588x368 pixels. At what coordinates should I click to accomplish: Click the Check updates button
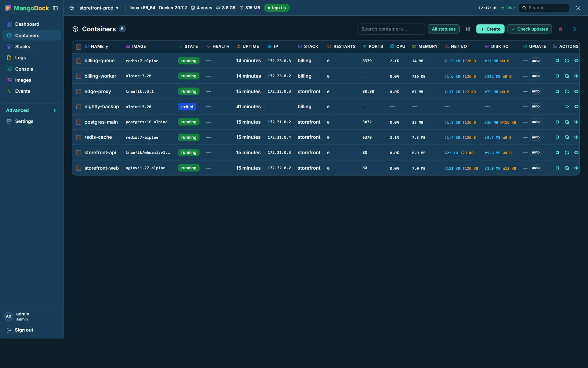[530, 29]
